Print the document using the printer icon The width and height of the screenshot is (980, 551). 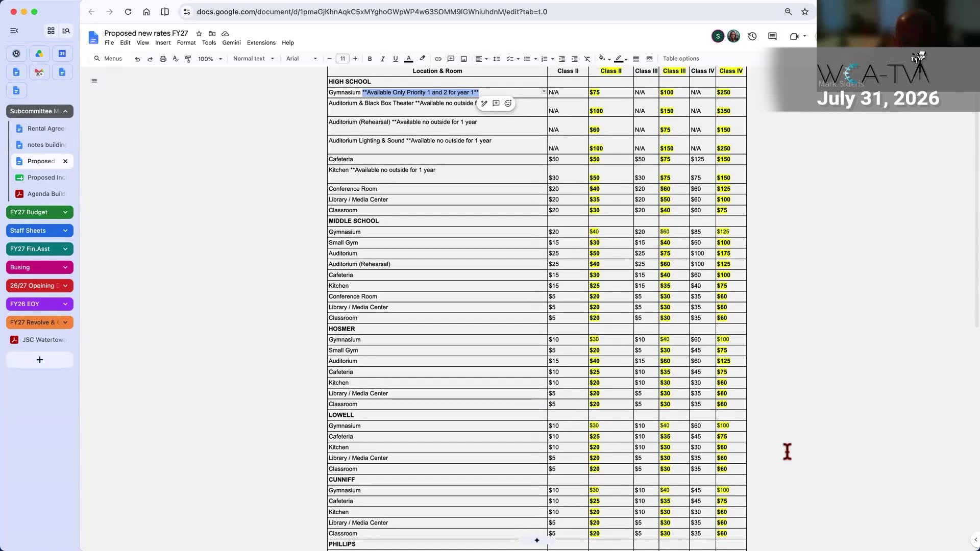pos(163,59)
